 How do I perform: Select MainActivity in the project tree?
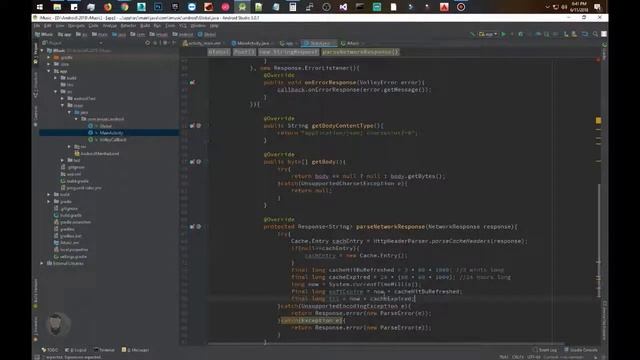coord(111,133)
